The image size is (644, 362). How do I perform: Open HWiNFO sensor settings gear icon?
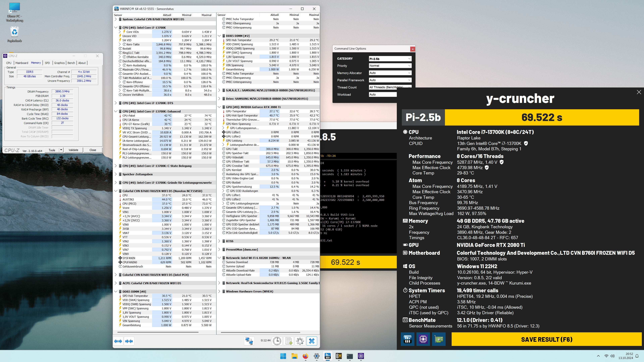pos(300,341)
